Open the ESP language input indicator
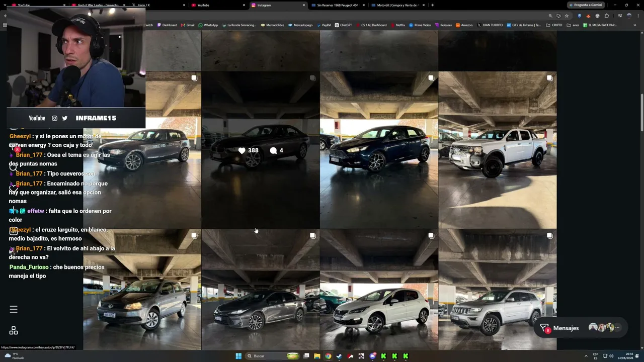The image size is (644, 362). pyautogui.click(x=596, y=356)
